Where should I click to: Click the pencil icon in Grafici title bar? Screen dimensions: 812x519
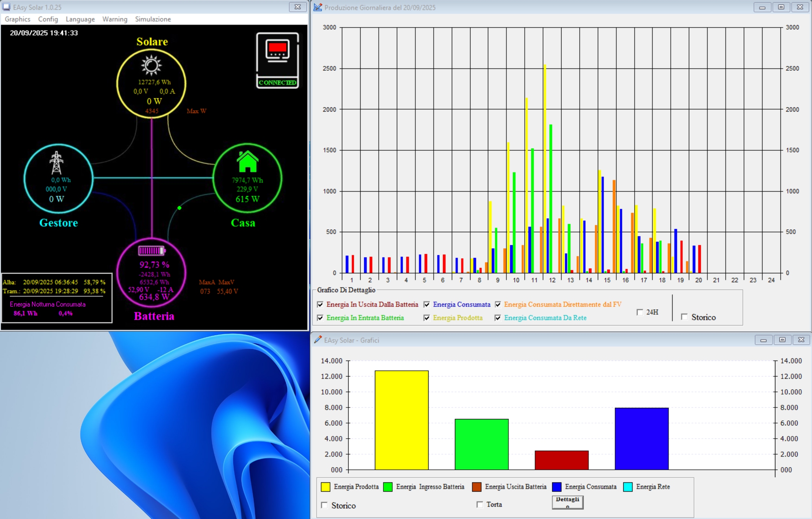(x=318, y=340)
